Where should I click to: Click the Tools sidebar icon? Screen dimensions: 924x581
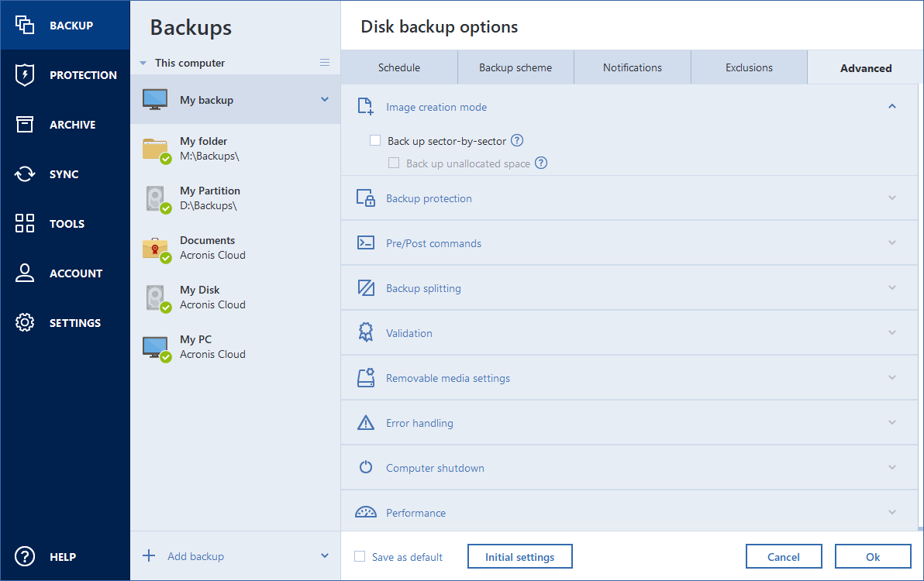pyautogui.click(x=24, y=223)
